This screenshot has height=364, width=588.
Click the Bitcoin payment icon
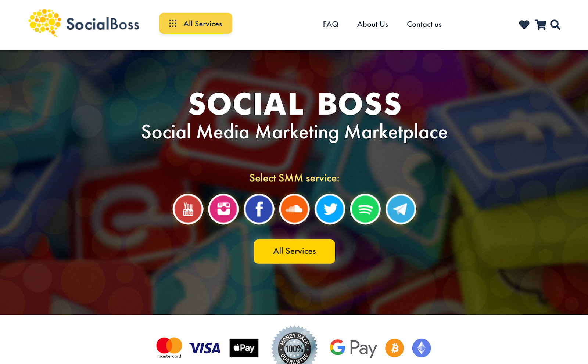coord(394,348)
